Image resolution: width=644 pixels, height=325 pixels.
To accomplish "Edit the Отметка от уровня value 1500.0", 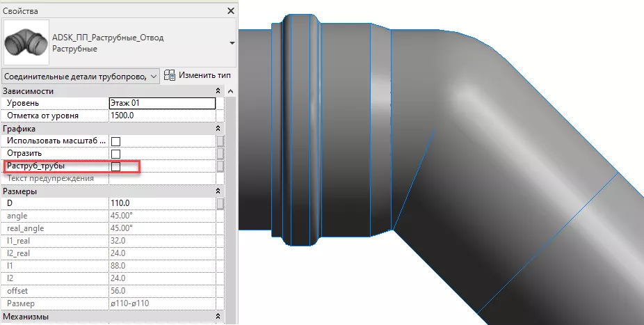I will point(162,116).
